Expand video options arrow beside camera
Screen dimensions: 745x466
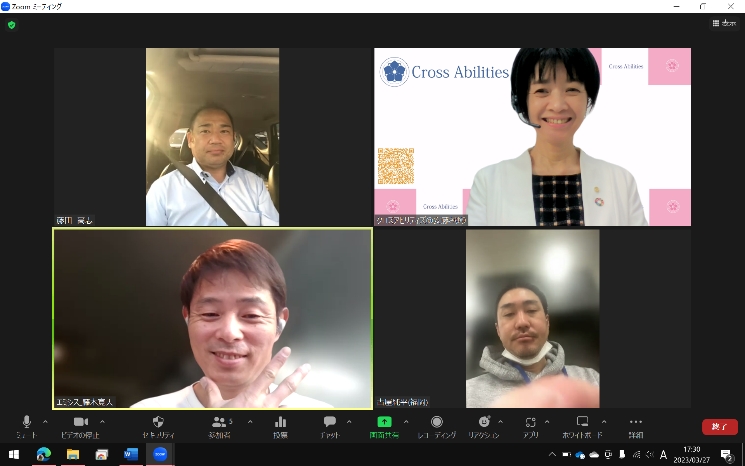tap(102, 421)
